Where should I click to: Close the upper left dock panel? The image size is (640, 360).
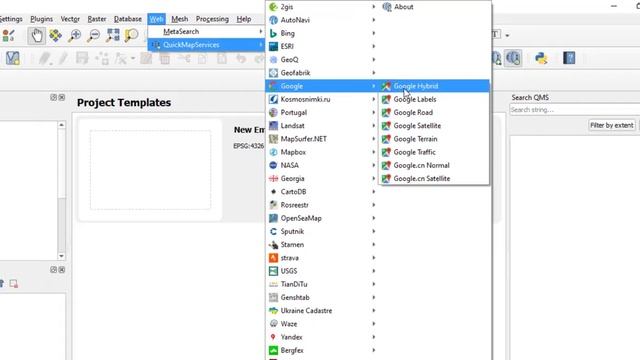[62, 97]
